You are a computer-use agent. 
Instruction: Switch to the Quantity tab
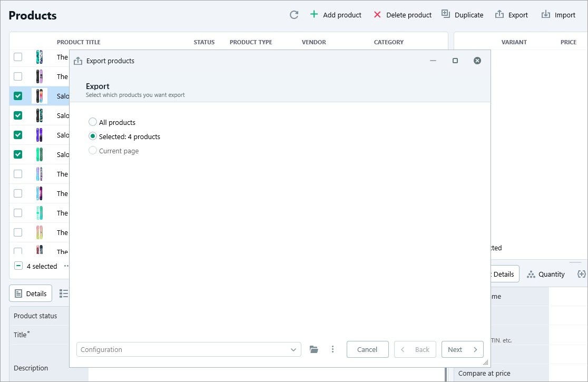click(546, 274)
